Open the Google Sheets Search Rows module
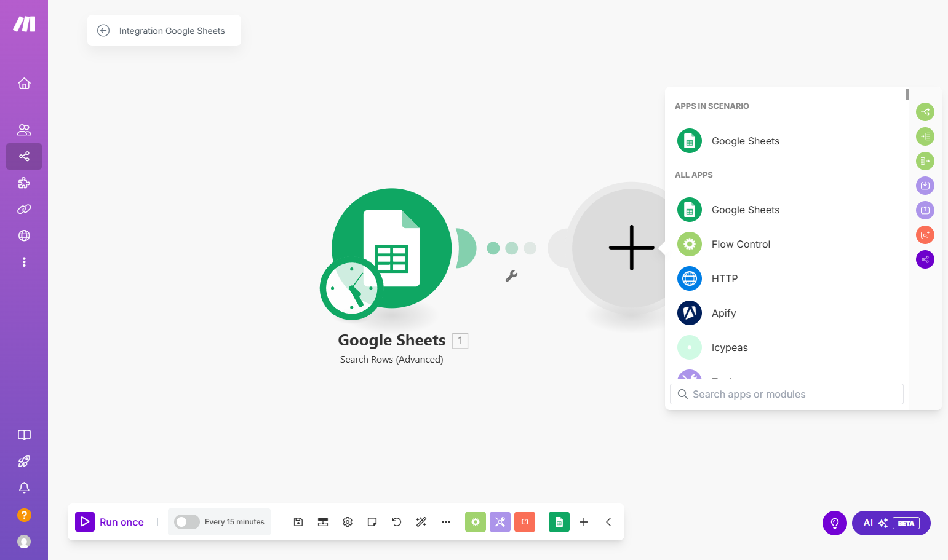Viewport: 948px width, 560px height. click(392, 248)
